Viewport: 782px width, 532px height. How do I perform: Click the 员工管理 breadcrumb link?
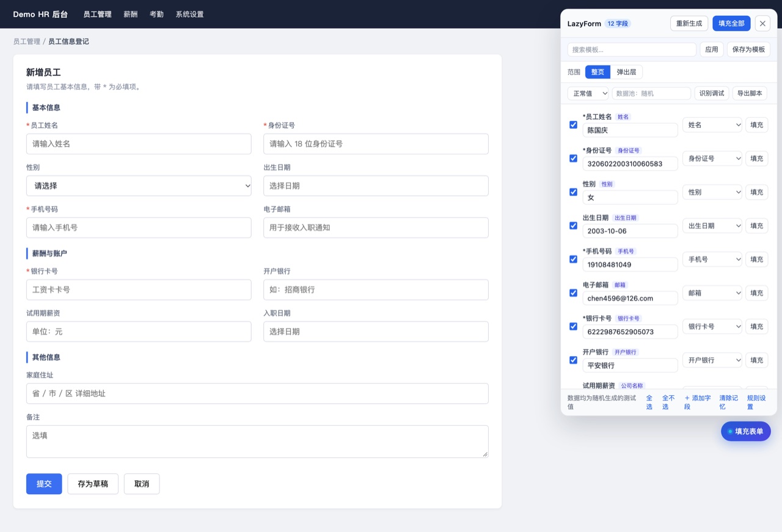pos(27,42)
